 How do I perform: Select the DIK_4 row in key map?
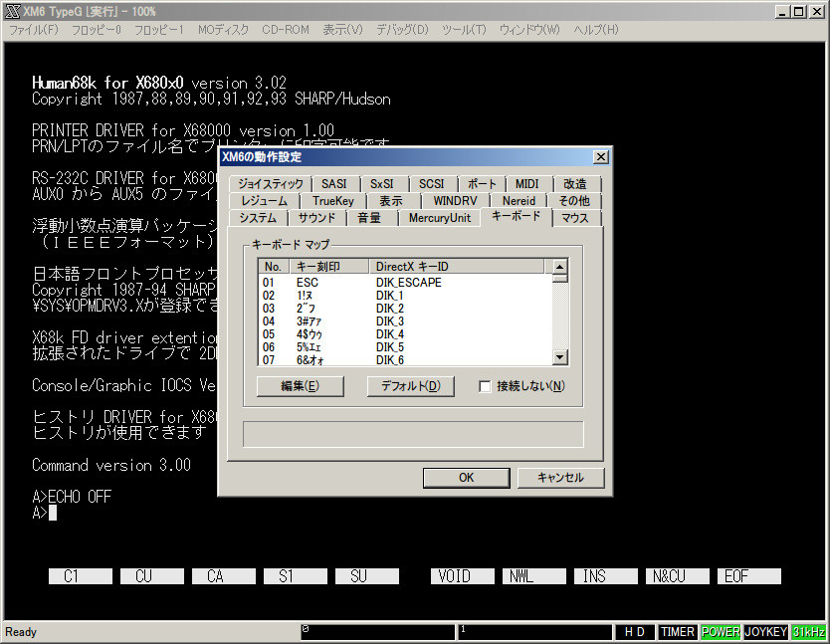point(405,334)
